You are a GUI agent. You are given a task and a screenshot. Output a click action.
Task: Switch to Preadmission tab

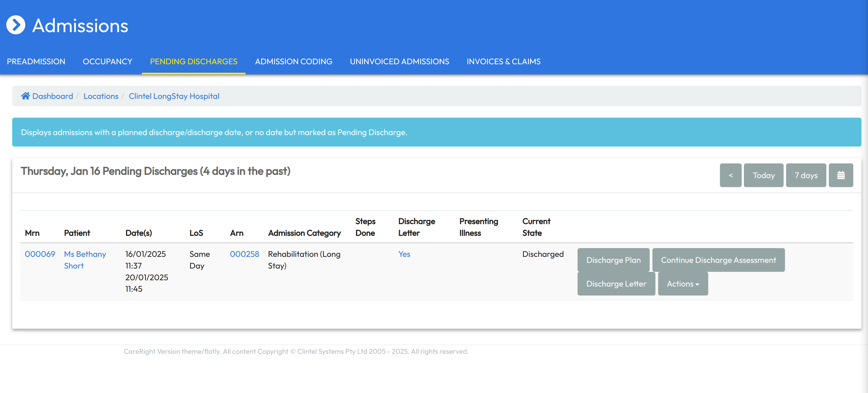point(36,62)
